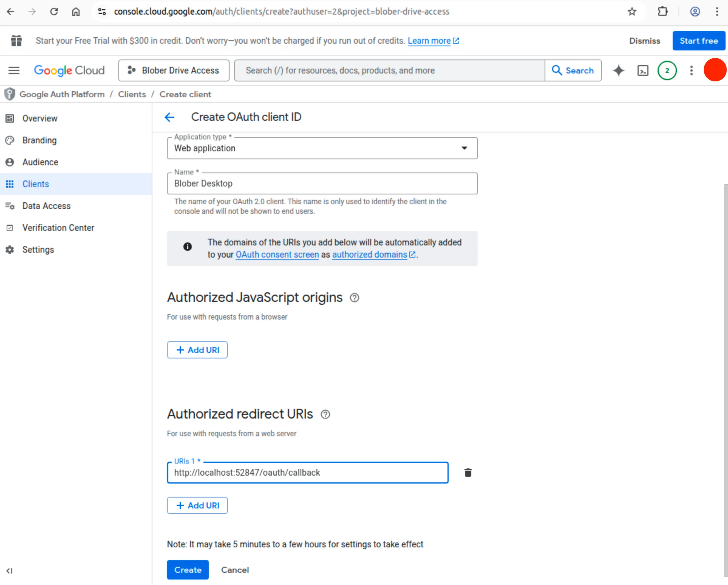Click the help icon beside Authorized JavaScript origins
This screenshot has width=728, height=585.
pyautogui.click(x=355, y=298)
